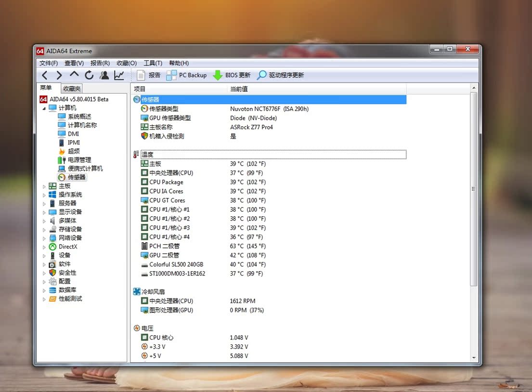532x392 pixels.
Task: Click the vertical scrollbar thumb
Action: tap(474, 189)
